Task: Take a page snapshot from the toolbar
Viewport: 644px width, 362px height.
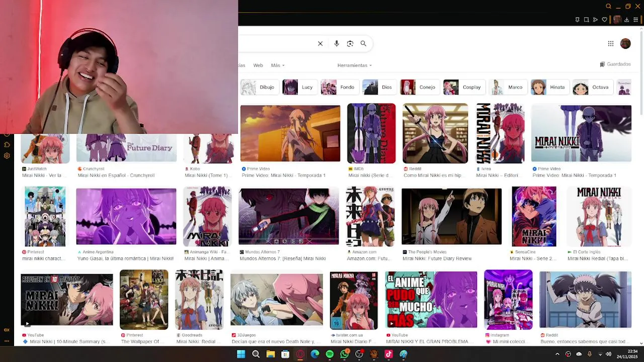Action: click(586, 20)
